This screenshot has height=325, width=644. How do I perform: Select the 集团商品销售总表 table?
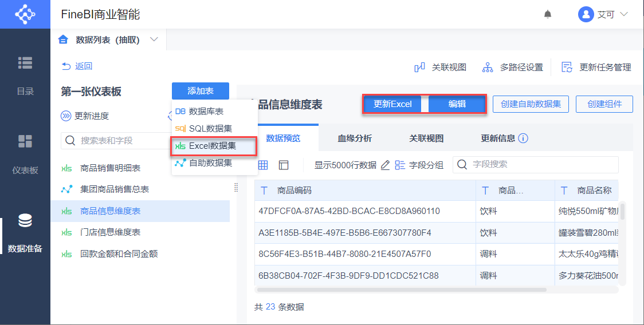(140, 189)
